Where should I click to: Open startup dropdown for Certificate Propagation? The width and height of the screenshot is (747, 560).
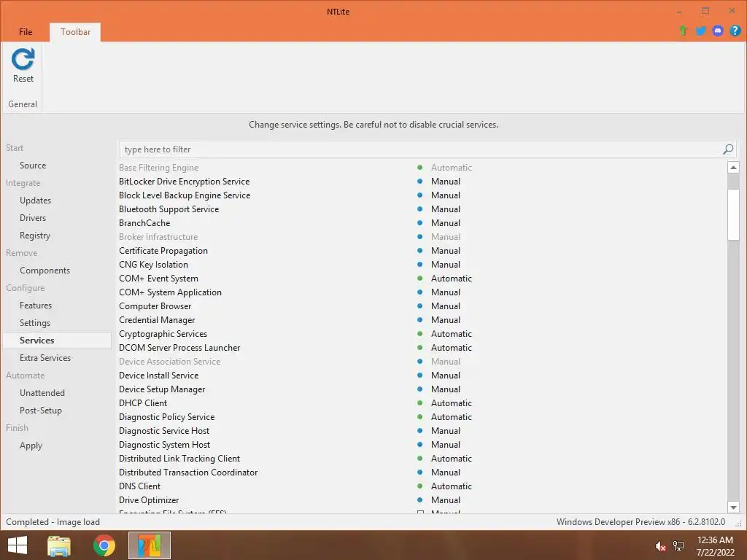(x=446, y=251)
